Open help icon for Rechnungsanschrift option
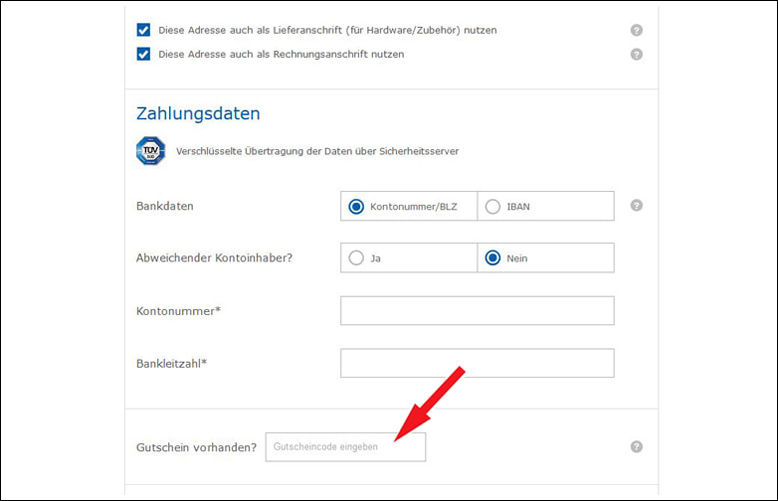 [637, 54]
